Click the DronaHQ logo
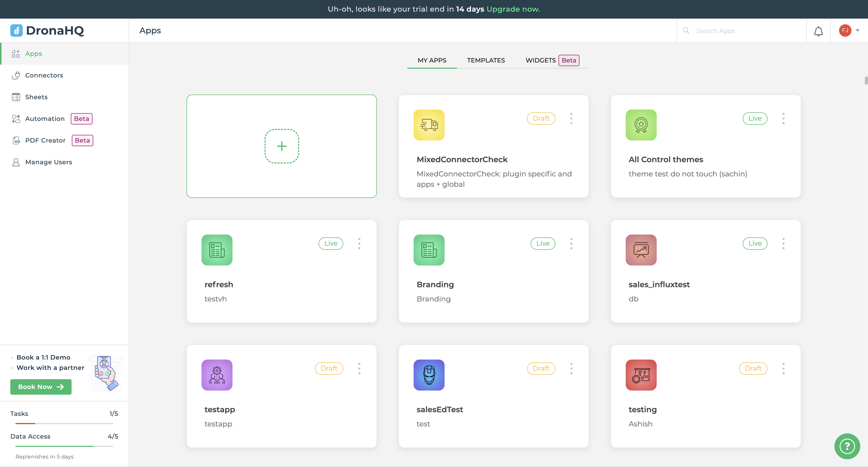 click(x=47, y=30)
